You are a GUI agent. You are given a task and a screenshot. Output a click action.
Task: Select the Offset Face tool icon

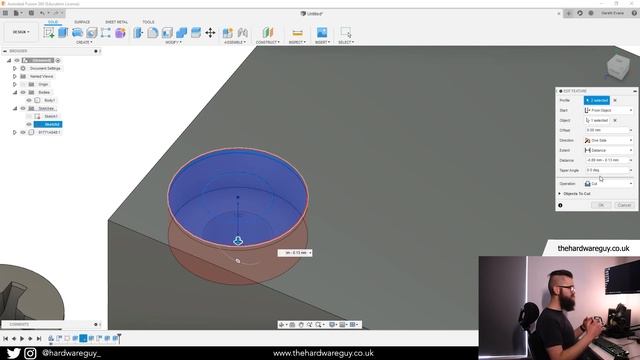click(x=196, y=33)
